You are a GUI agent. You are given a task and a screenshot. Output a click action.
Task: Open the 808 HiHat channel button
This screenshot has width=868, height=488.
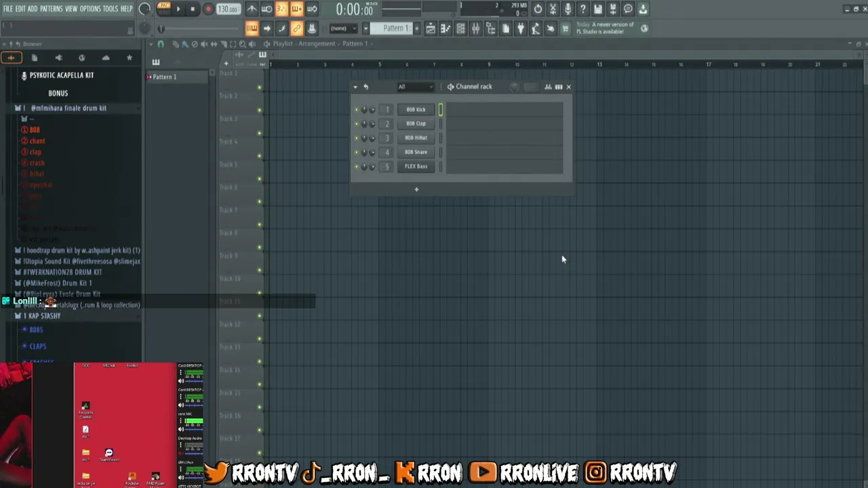tap(416, 138)
